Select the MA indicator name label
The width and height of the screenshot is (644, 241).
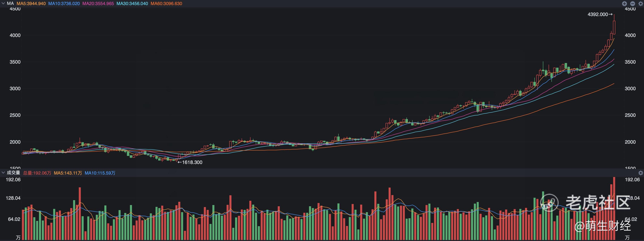[x=10, y=3]
